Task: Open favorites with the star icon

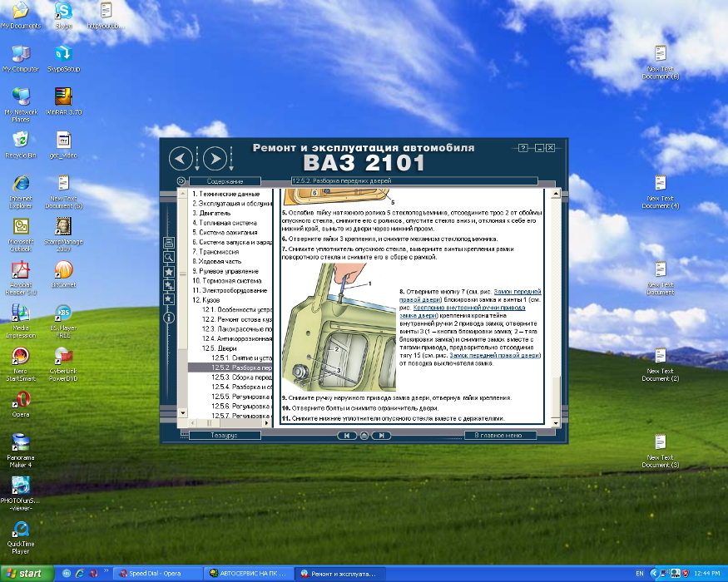Action: (x=169, y=272)
